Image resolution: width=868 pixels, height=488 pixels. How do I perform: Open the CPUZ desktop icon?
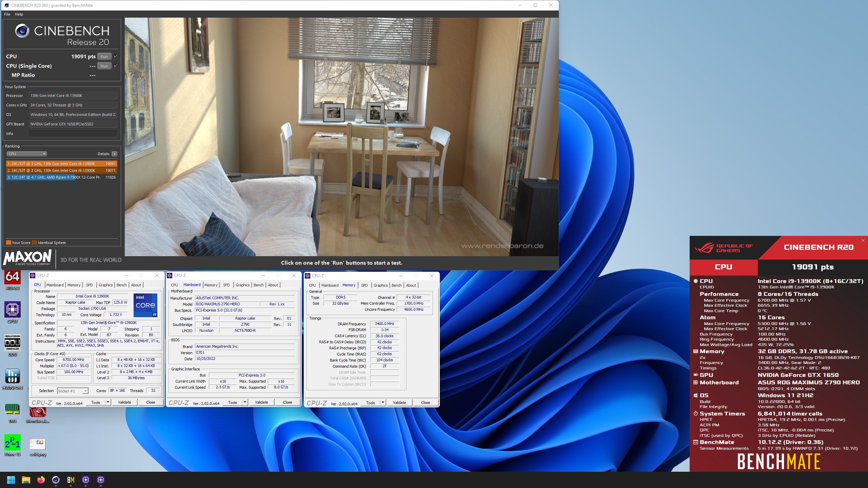point(12,312)
